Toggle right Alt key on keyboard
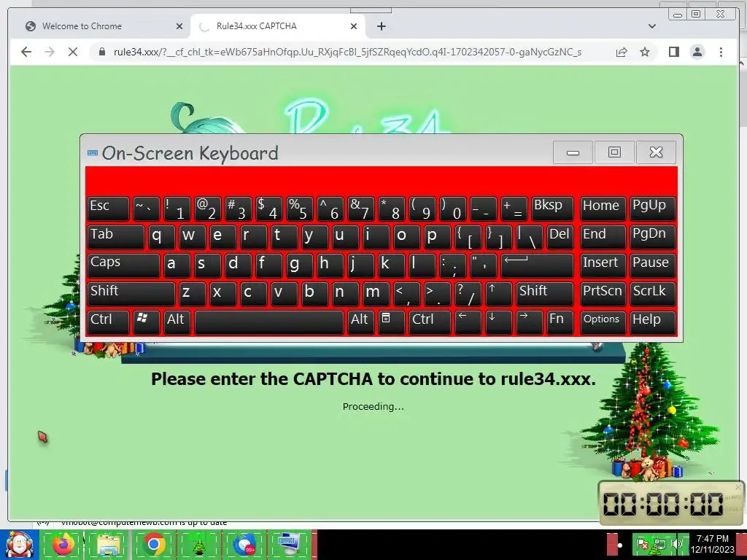Viewport: 747px width, 560px height. click(x=360, y=322)
